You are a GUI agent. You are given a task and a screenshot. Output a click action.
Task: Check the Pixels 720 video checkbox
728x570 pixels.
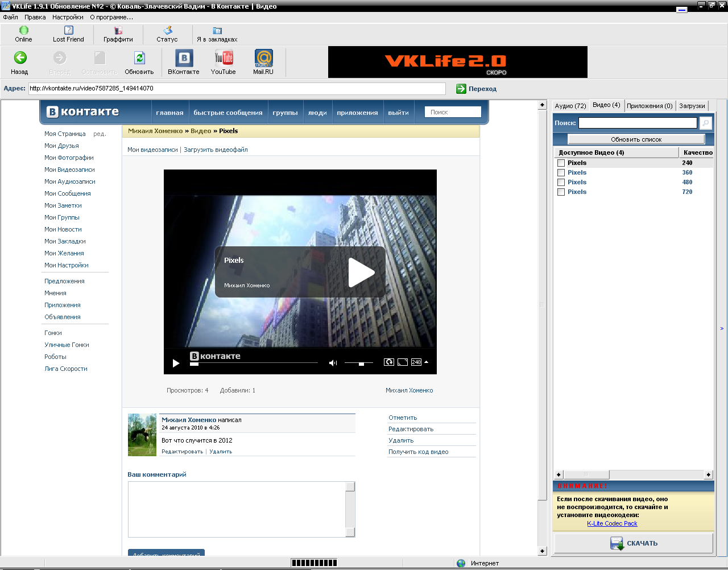click(561, 192)
